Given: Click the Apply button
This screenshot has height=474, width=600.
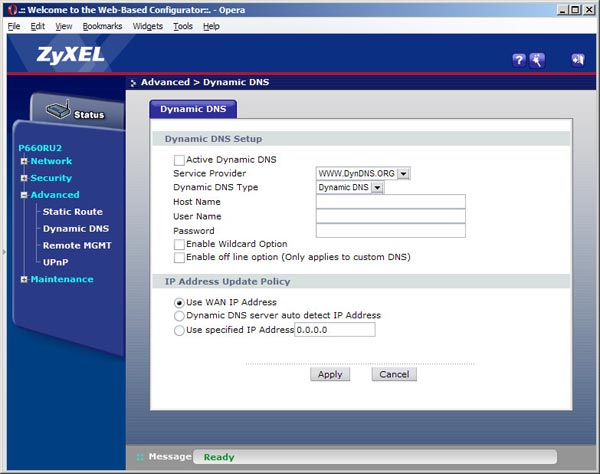Looking at the screenshot, I should (330, 374).
